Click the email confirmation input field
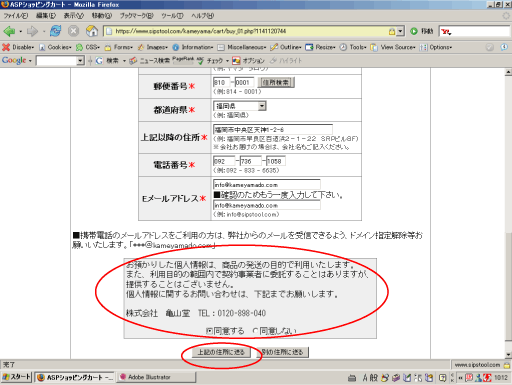The image size is (512, 385). (x=267, y=205)
